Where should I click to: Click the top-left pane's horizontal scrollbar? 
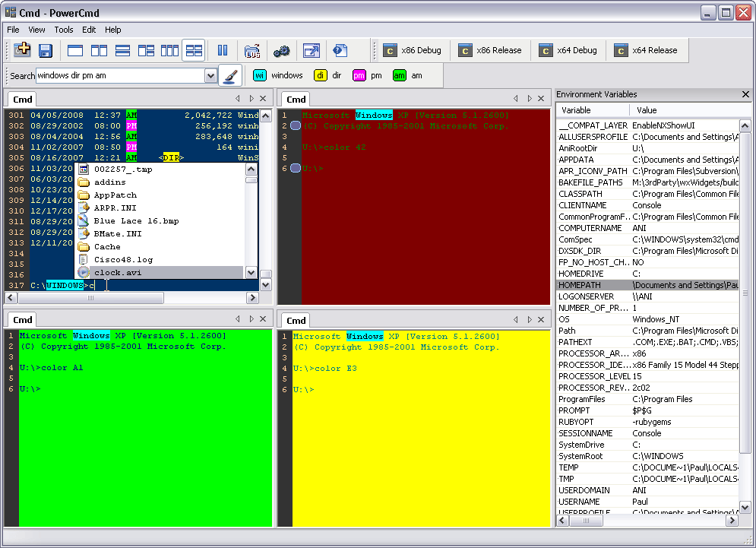tap(91, 298)
